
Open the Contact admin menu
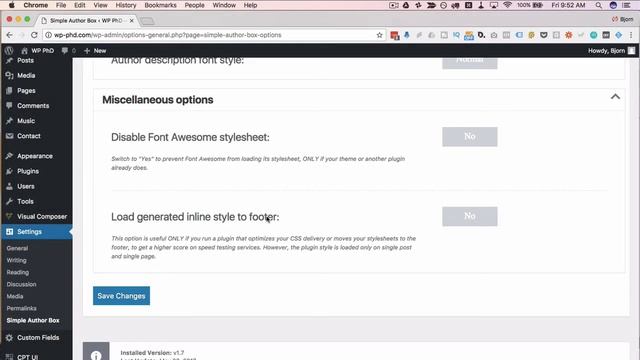point(29,136)
